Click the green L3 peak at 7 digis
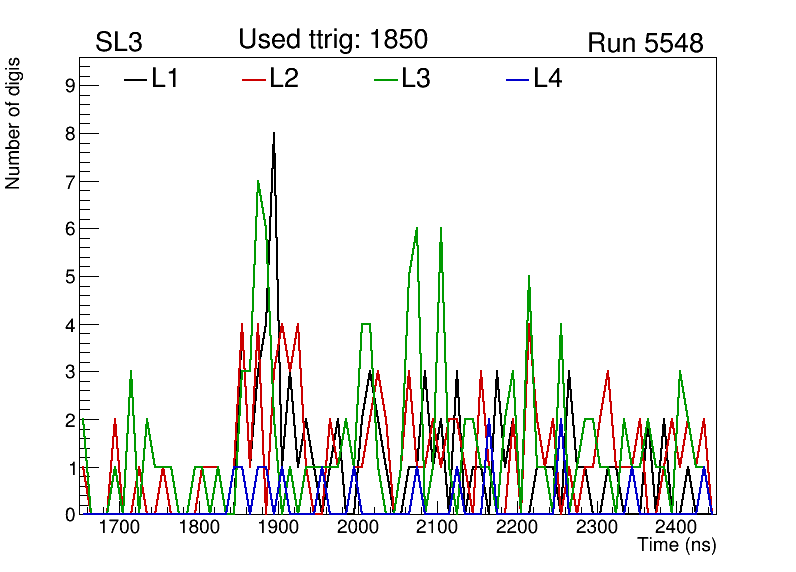The height and width of the screenshot is (572, 796). [258, 182]
